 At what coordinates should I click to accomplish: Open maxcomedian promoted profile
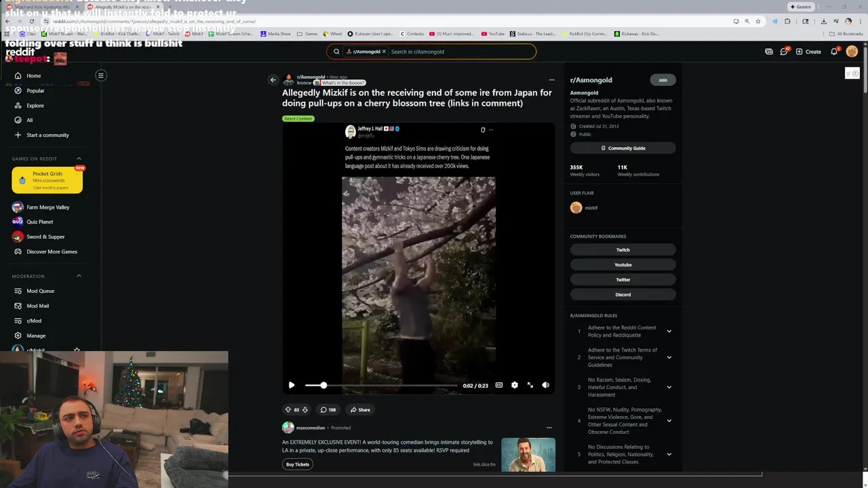click(x=311, y=428)
